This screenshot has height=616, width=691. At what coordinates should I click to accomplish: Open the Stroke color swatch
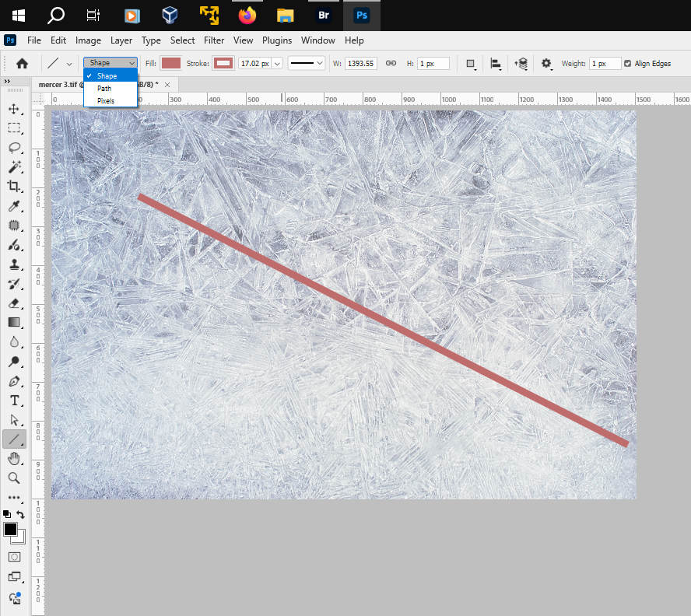222,64
